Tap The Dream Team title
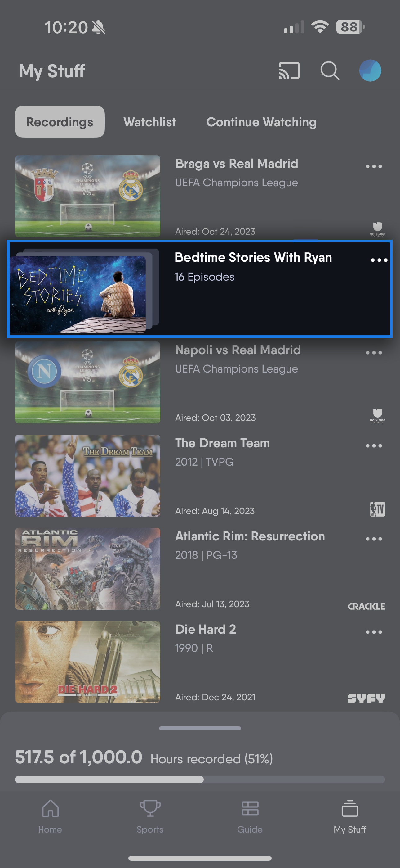This screenshot has height=868, width=400. 222,443
